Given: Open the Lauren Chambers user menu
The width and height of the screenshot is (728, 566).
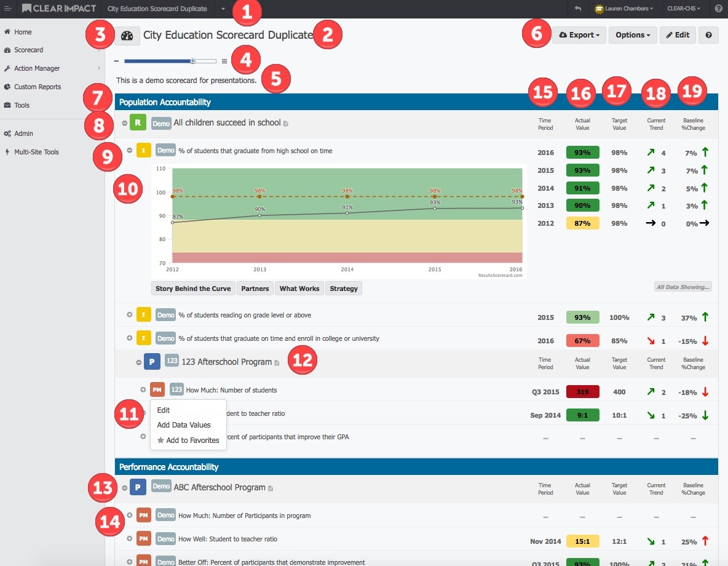Looking at the screenshot, I should (623, 9).
